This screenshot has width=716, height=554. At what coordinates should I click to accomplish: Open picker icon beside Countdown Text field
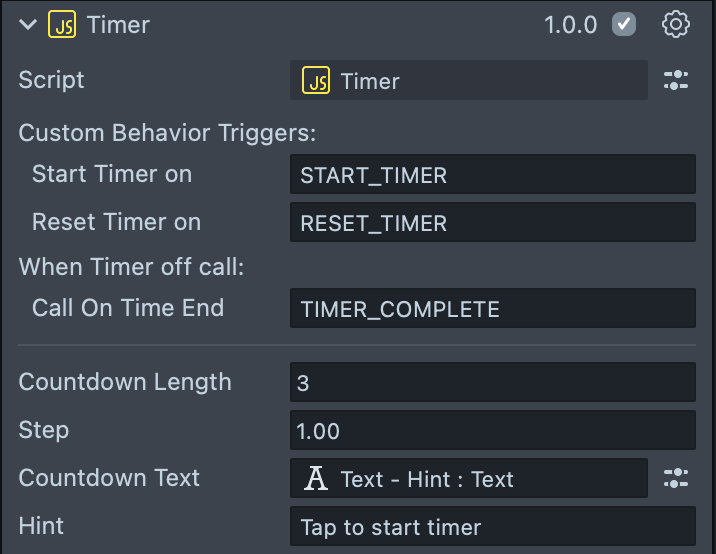point(676,479)
